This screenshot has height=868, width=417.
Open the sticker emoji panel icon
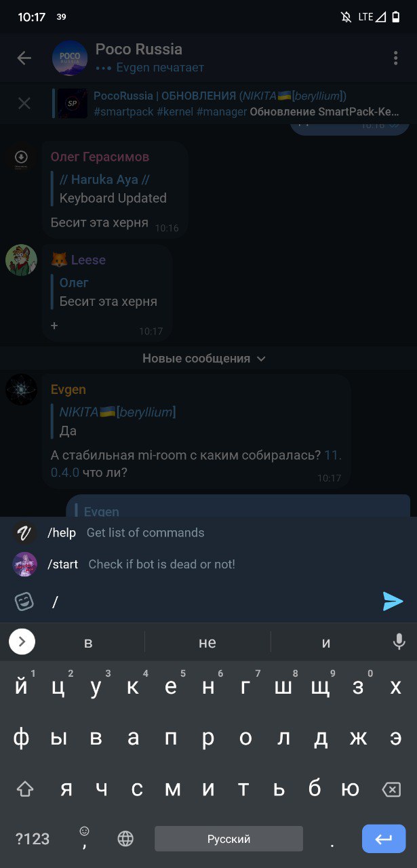(24, 601)
